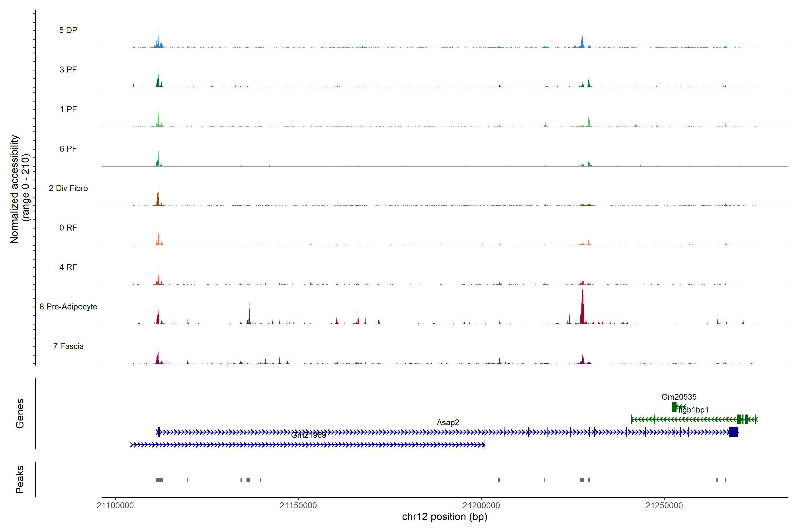798x532 pixels.
Task: Click the 5 DP track label
Action: coord(68,30)
